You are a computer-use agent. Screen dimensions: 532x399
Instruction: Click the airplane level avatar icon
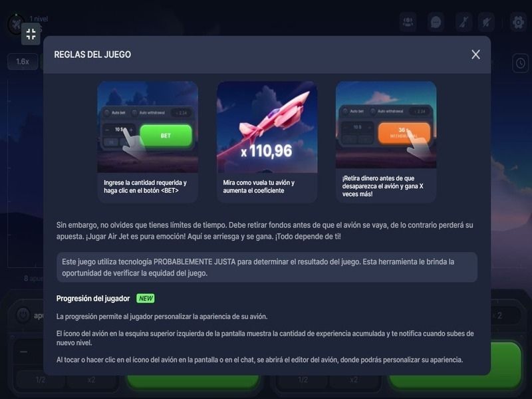(15, 25)
